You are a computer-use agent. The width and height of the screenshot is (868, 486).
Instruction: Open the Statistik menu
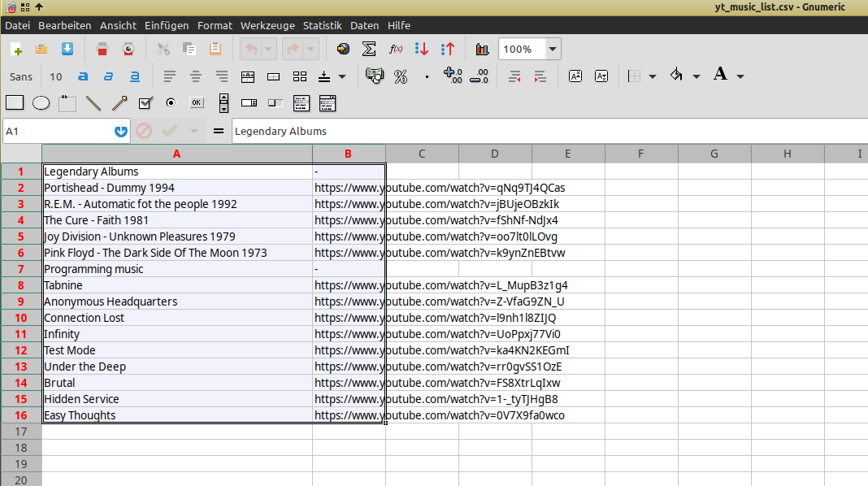coord(322,25)
